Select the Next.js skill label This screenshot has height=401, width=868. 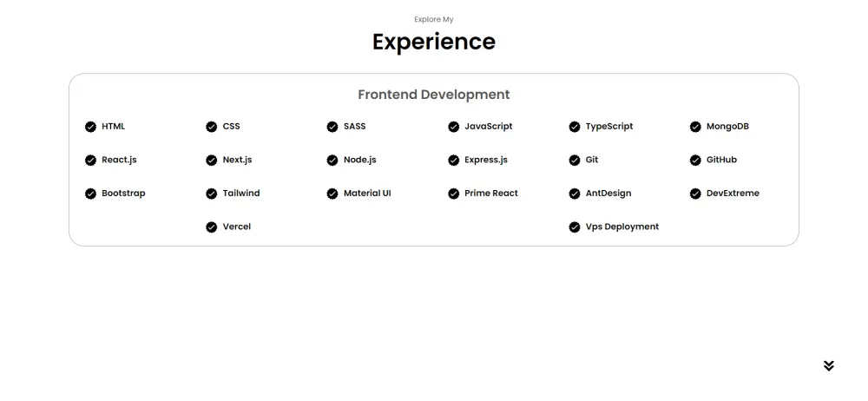click(237, 160)
